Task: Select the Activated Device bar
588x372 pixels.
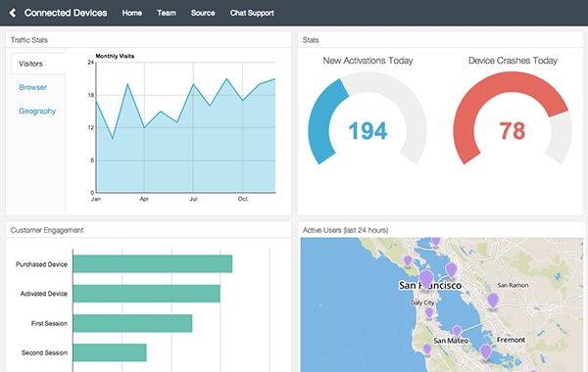Action: coord(147,294)
